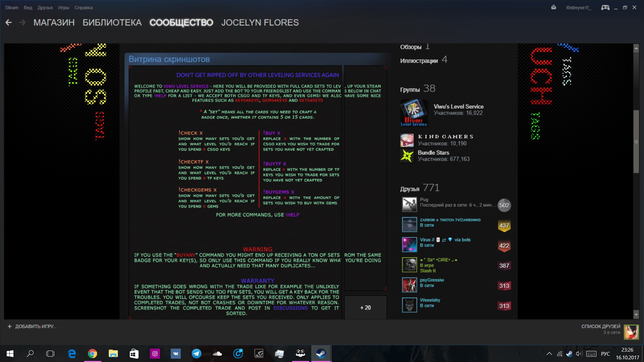
Task: Open SoundCloud from the taskbar
Action: [217, 354]
